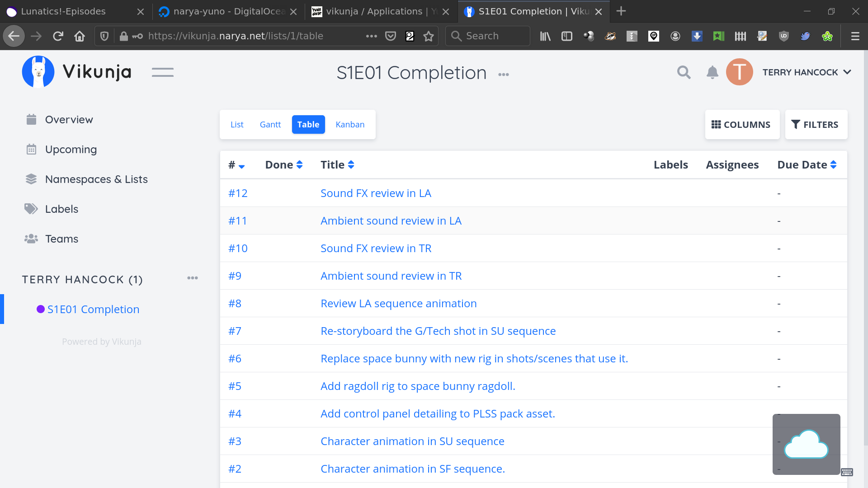This screenshot has height=488, width=868.
Task: Click the Vikunja search magnifier icon
Action: (x=684, y=72)
